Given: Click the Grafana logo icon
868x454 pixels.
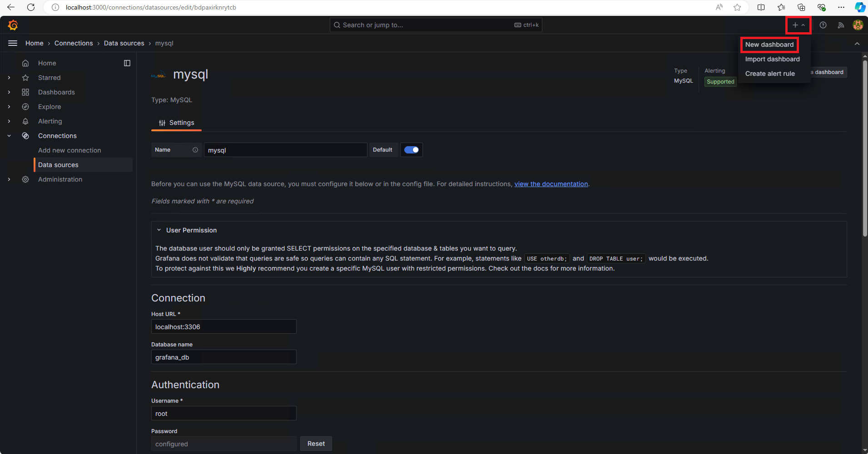Looking at the screenshot, I should click(13, 25).
